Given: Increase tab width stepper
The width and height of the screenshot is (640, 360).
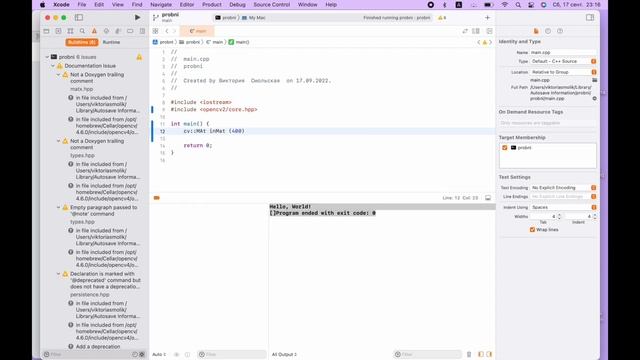Looking at the screenshot, I should tap(560, 215).
